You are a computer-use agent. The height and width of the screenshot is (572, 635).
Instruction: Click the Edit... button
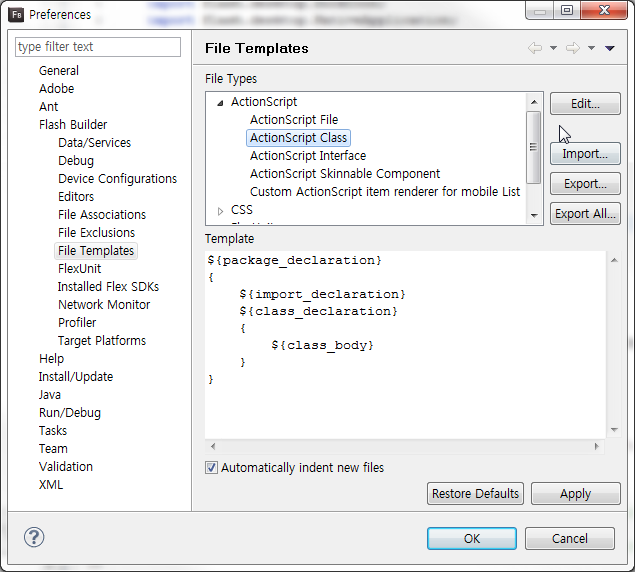tap(585, 104)
